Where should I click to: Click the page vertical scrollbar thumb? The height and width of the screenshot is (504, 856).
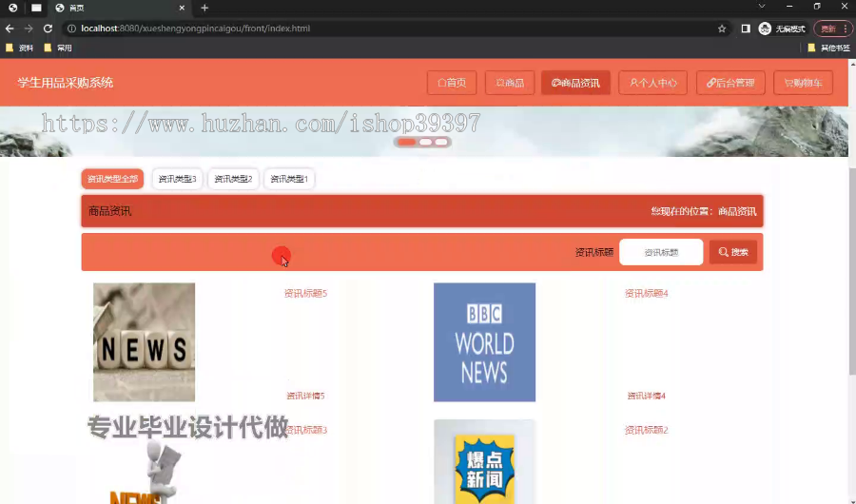click(x=852, y=271)
